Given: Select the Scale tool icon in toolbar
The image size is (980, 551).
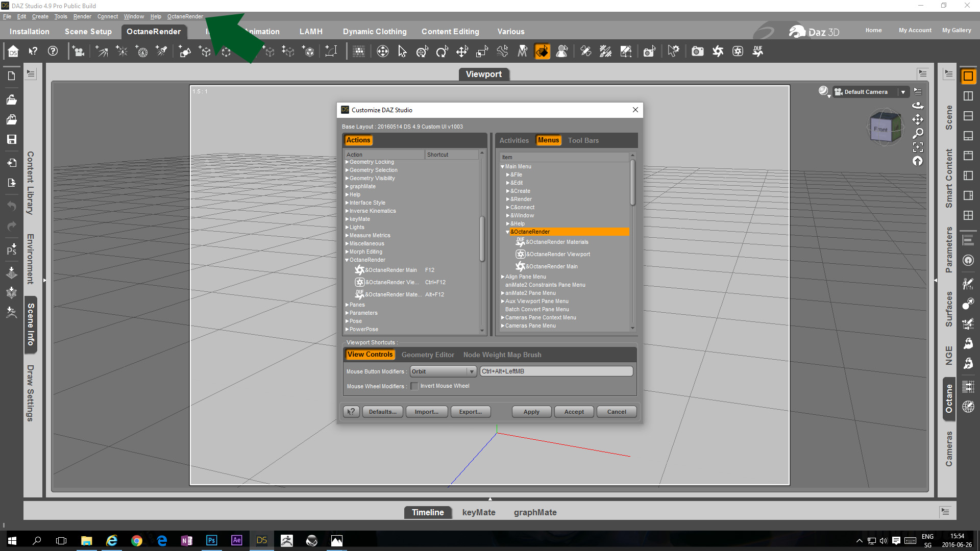Looking at the screenshot, I should (482, 51).
